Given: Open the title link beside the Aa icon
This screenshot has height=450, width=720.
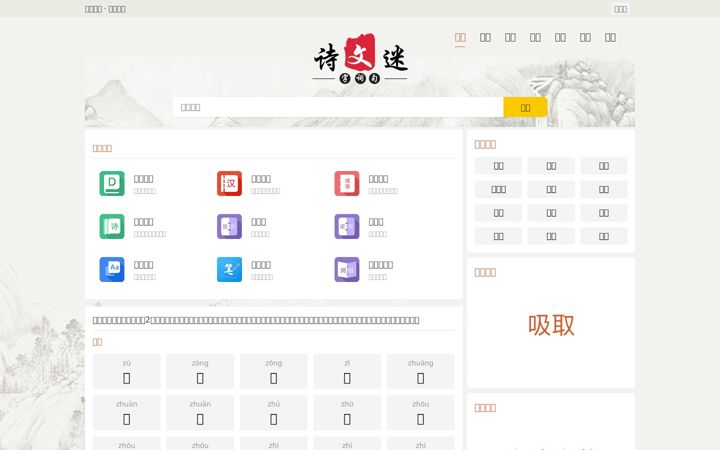Looking at the screenshot, I should coord(143,264).
